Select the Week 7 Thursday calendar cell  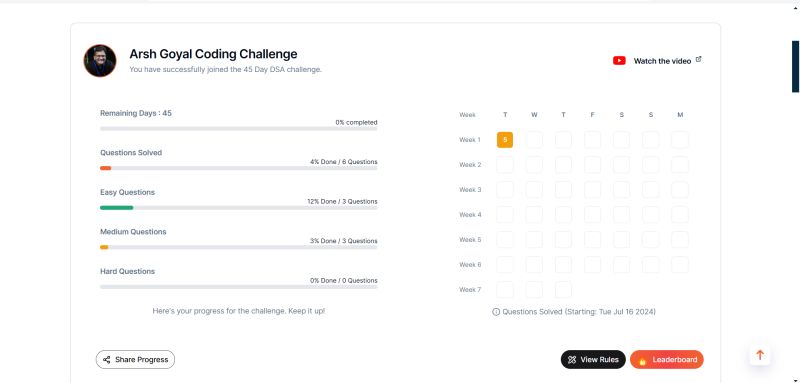tap(563, 290)
